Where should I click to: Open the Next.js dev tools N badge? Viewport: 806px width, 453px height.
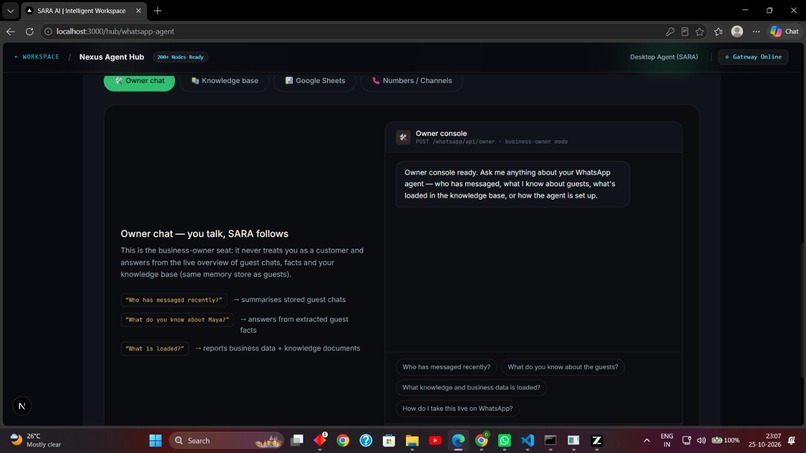(x=22, y=406)
